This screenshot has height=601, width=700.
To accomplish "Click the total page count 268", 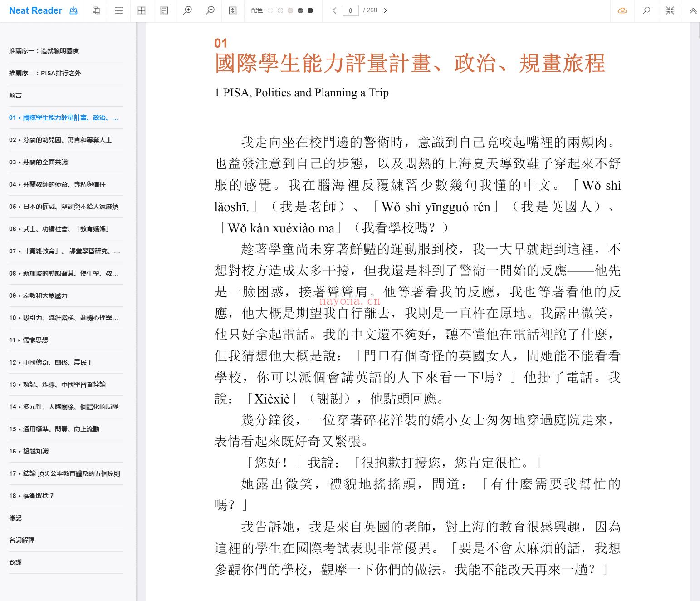I will click(372, 10).
